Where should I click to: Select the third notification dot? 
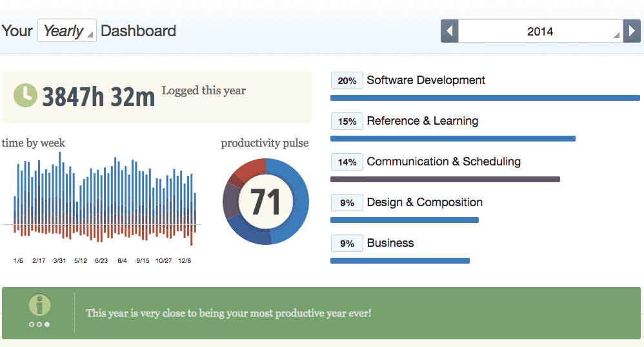click(x=47, y=324)
